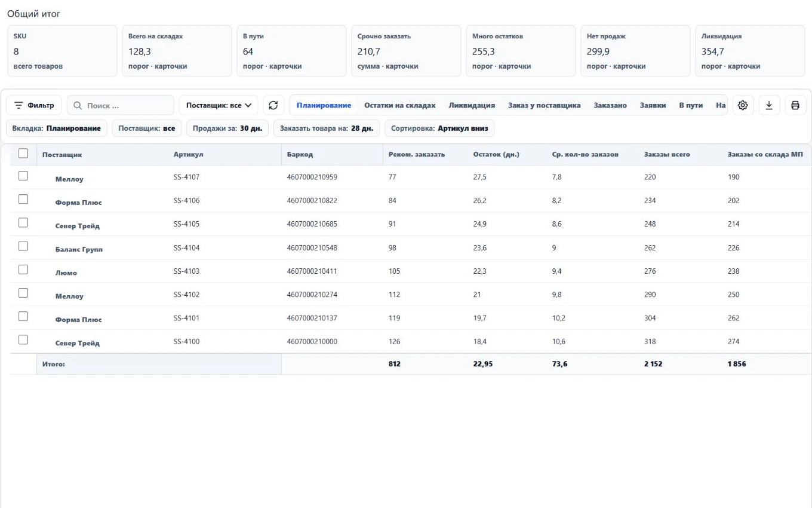
Task: Sort by Остаток (дн.) column header
Action: 496,154
